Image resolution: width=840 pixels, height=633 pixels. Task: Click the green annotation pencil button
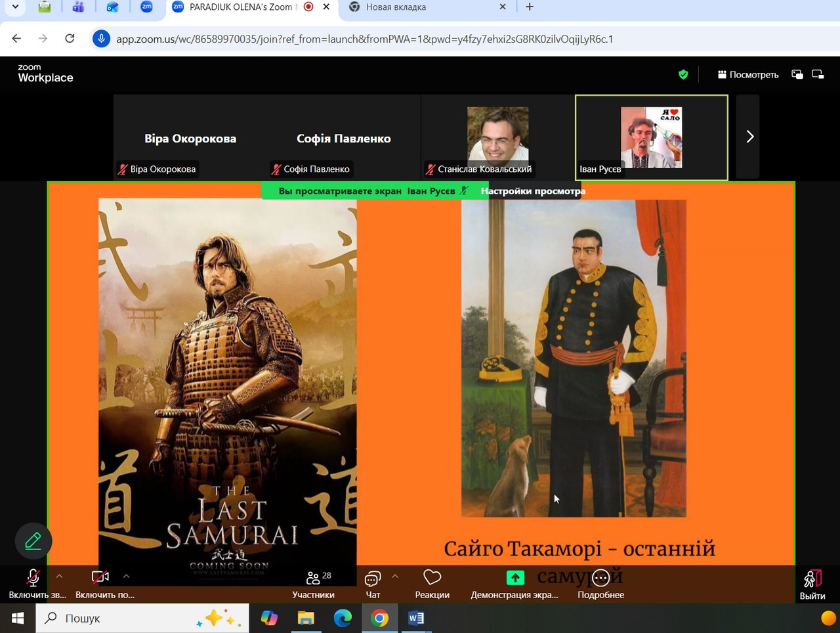tap(33, 541)
